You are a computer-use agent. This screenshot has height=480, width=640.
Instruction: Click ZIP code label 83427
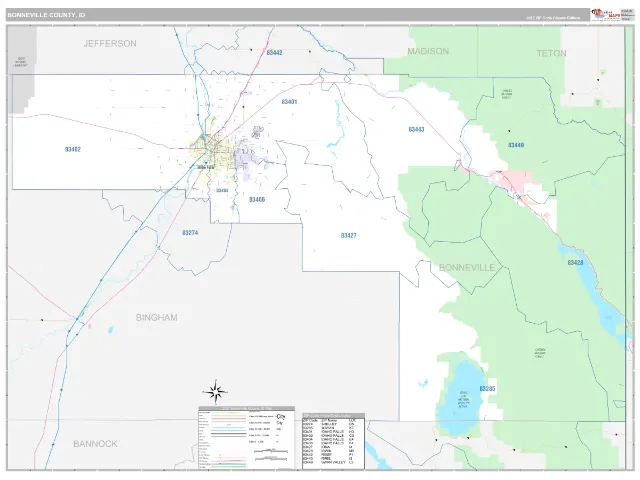[x=348, y=236]
